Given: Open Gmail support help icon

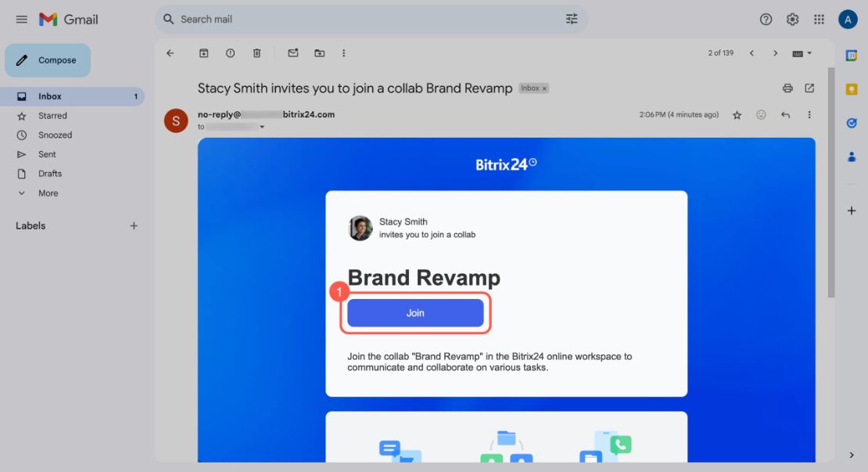Looking at the screenshot, I should [x=766, y=20].
